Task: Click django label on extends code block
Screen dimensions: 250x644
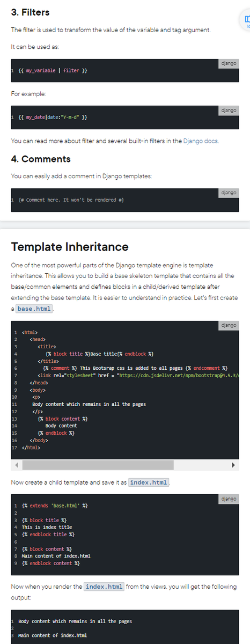Action: pos(229,499)
